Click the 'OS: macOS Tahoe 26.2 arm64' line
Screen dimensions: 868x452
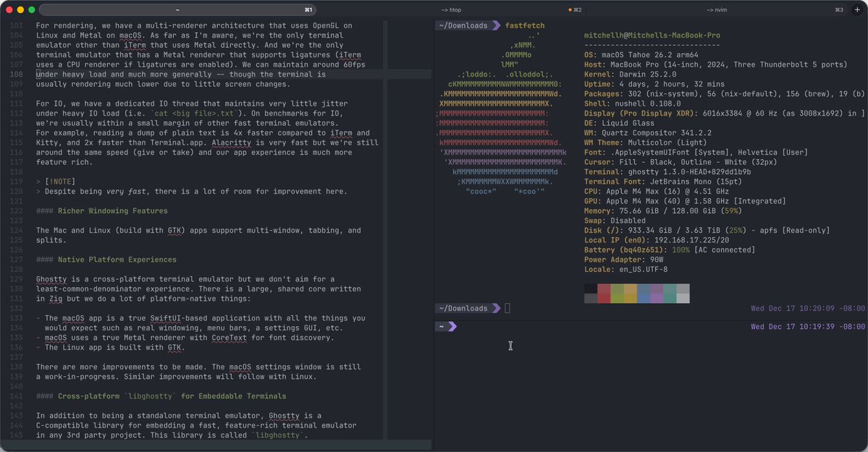click(x=641, y=55)
